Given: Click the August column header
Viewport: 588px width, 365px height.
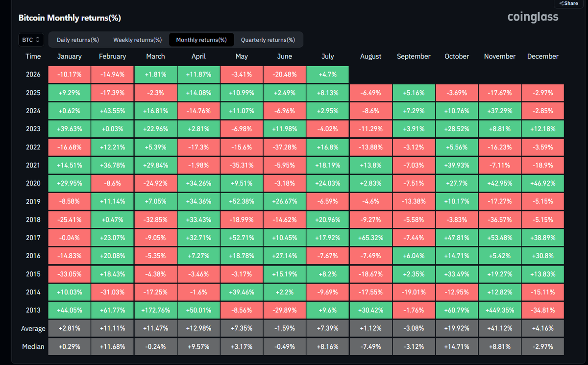Looking at the screenshot, I should click(x=370, y=56).
